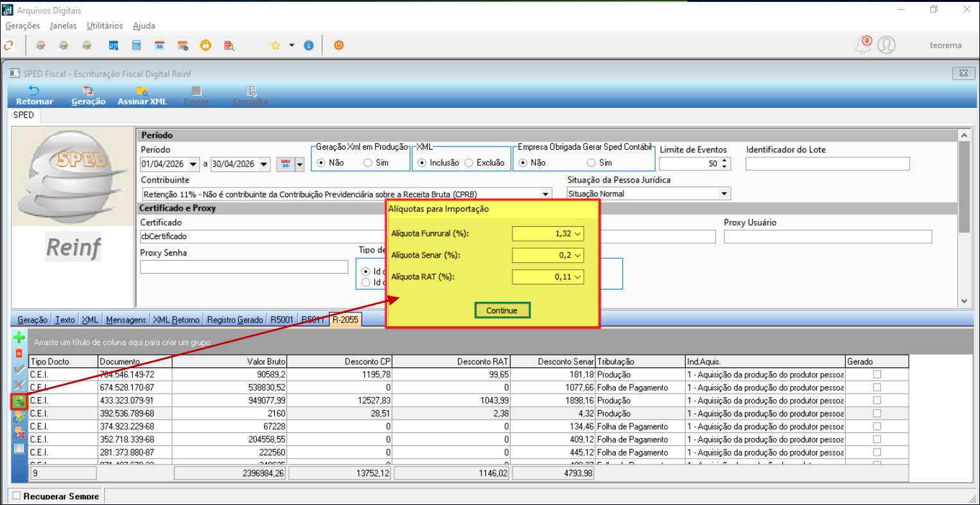Open the Gerações menu
Viewport: 980px width, 505px height.
[22, 26]
